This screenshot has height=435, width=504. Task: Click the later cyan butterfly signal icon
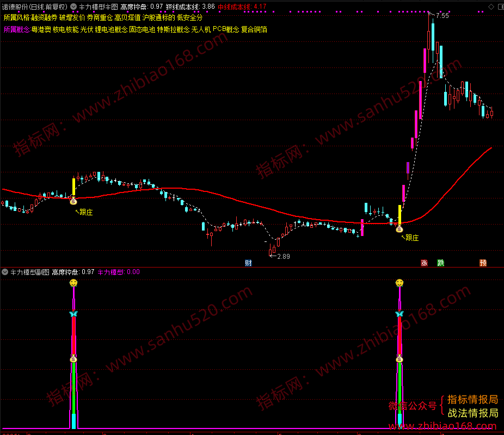[399, 314]
